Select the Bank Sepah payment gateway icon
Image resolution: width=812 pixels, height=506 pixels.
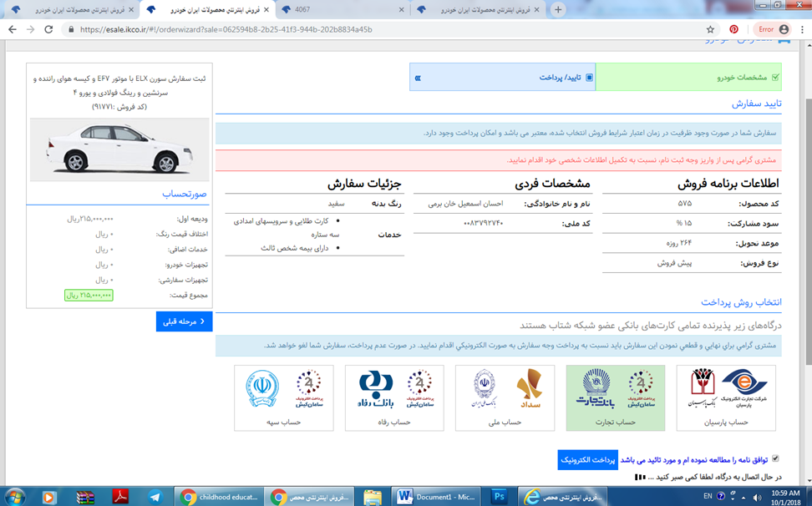coord(261,391)
